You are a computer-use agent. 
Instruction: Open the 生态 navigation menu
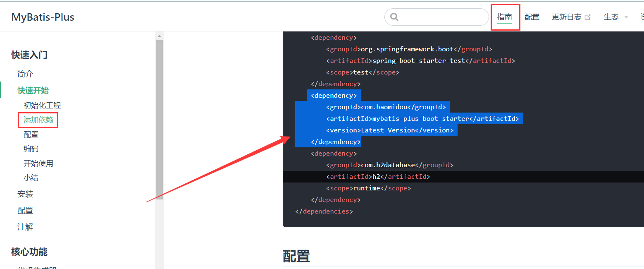pos(611,17)
